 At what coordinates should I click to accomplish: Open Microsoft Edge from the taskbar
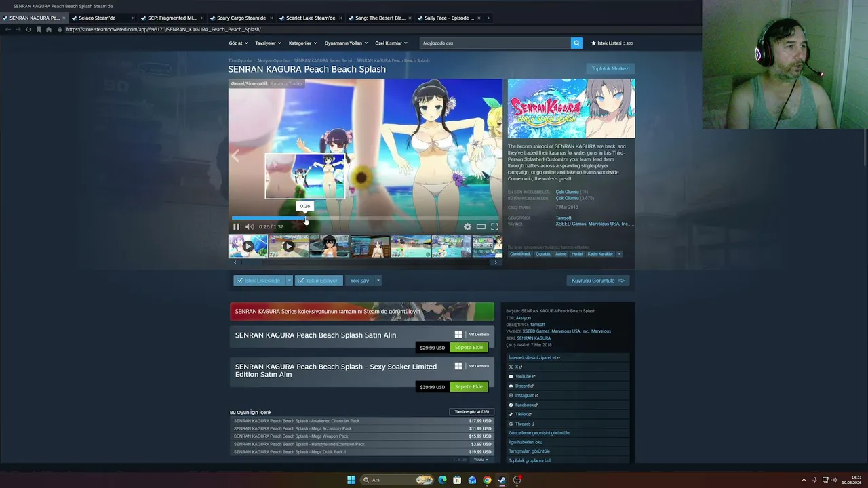442,480
